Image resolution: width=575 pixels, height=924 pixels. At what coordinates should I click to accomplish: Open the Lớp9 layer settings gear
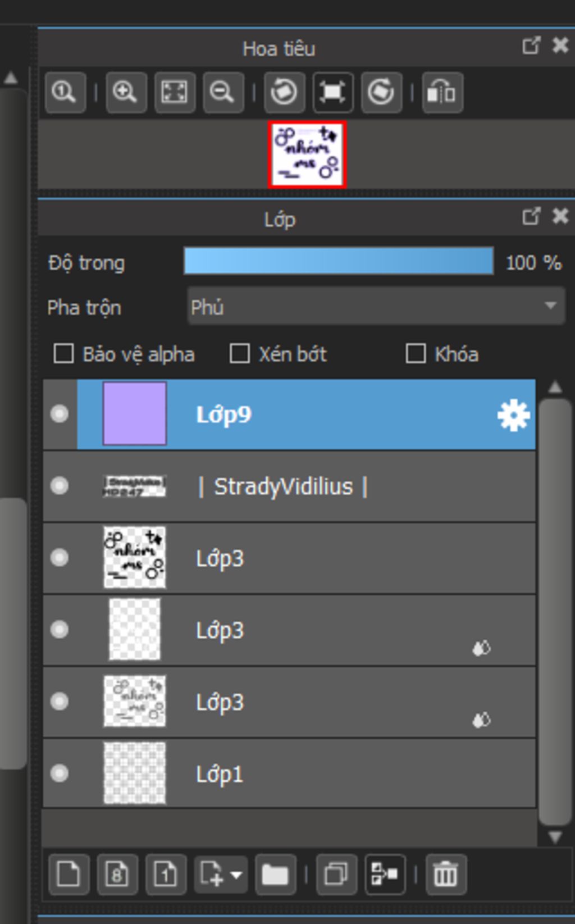(513, 416)
